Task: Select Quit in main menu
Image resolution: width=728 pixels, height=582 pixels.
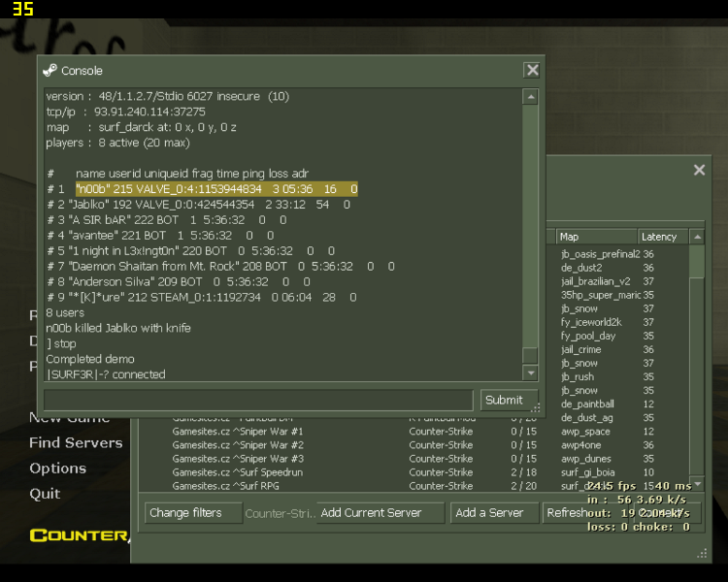Action: click(45, 494)
